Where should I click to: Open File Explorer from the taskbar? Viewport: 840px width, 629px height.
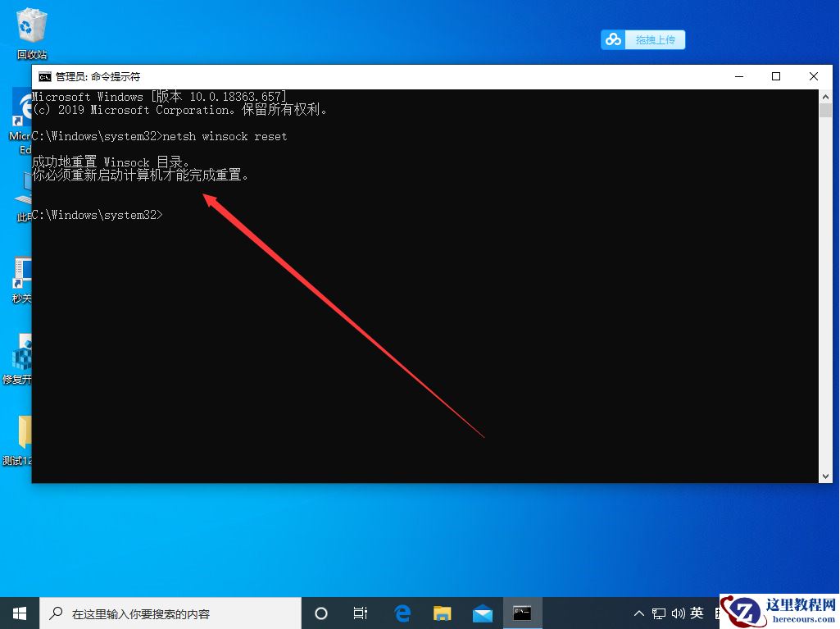(x=442, y=613)
